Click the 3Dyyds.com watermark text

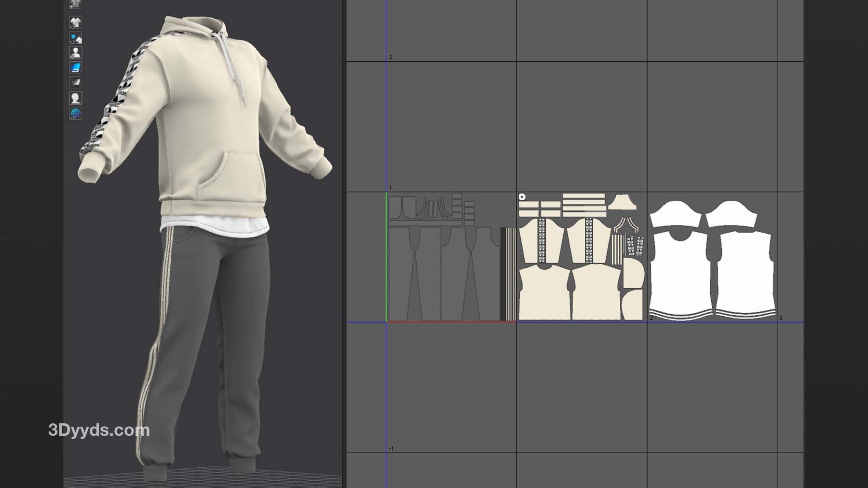point(99,430)
